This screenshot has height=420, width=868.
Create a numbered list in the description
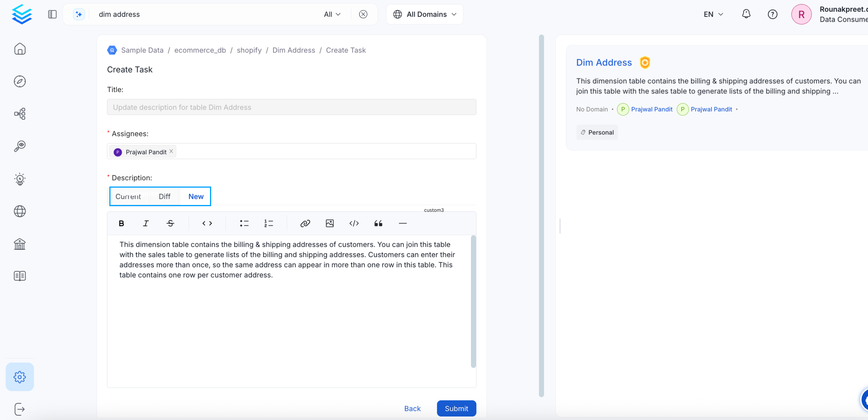tap(269, 223)
